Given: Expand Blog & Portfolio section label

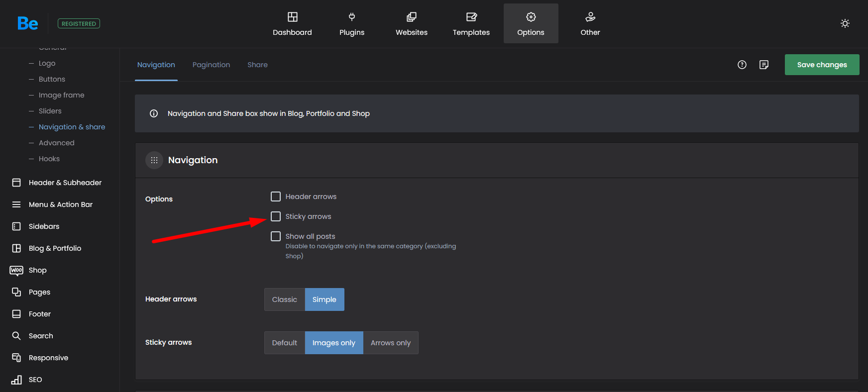Looking at the screenshot, I should 55,248.
